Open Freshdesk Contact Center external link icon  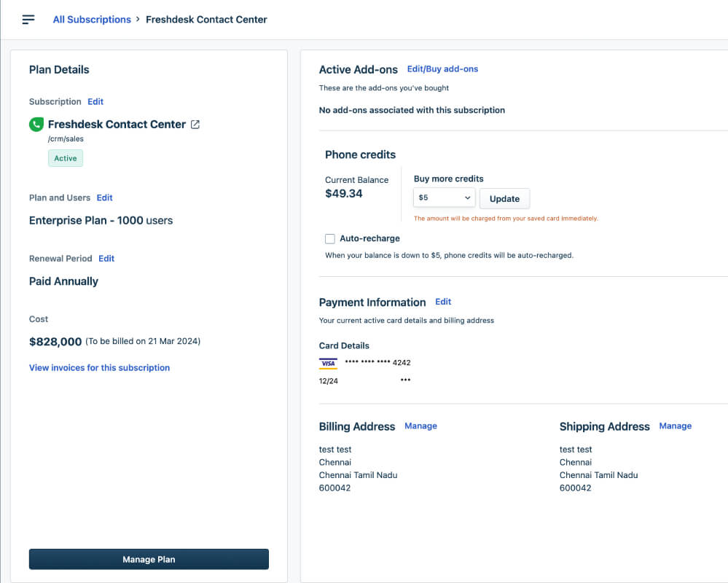click(x=195, y=125)
